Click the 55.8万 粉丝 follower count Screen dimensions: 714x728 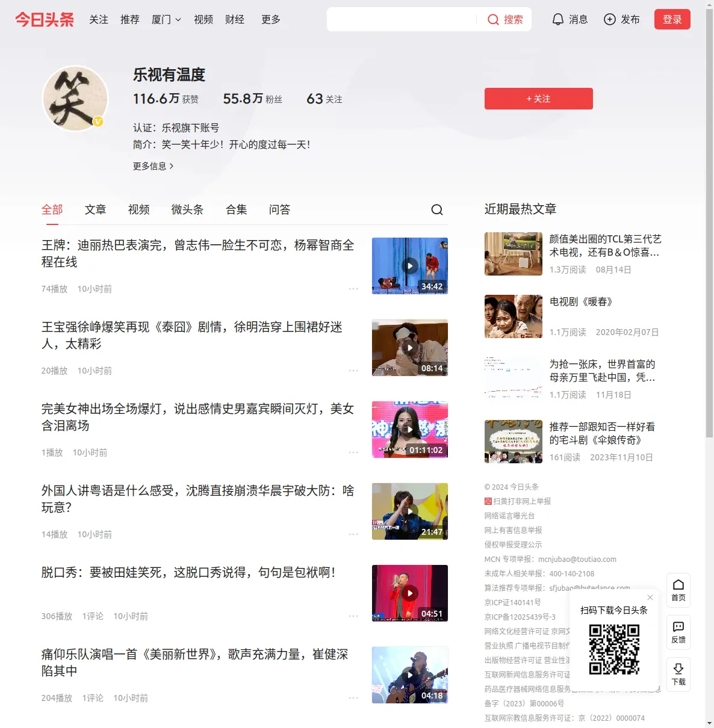point(253,99)
